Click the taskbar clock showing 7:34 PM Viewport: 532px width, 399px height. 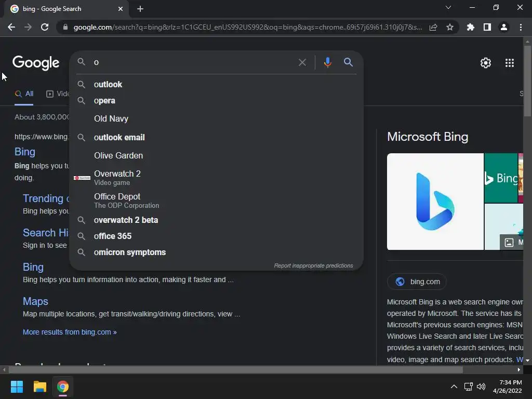507,387
